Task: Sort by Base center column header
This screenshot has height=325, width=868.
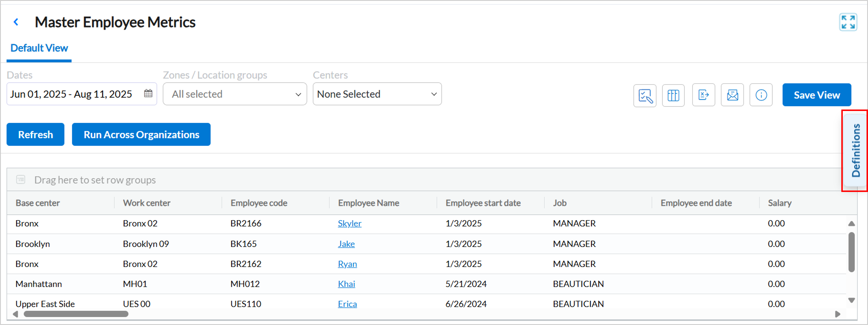Action: (38, 203)
